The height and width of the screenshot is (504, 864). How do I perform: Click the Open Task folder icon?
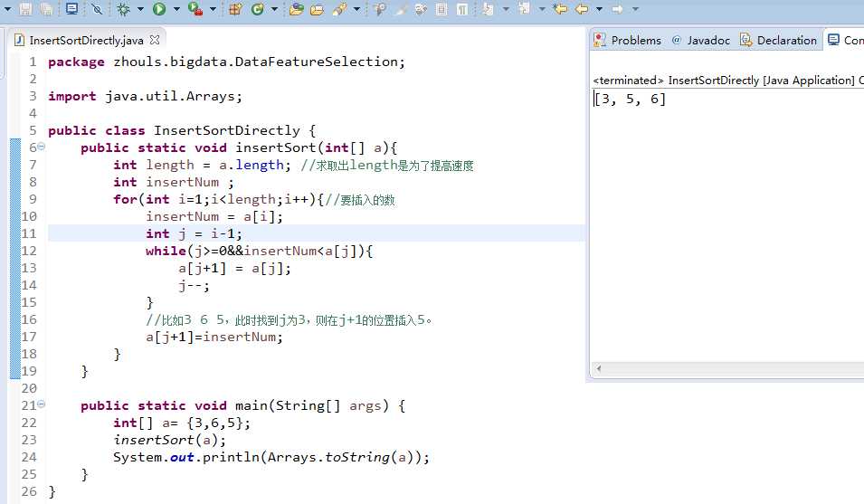coord(317,9)
